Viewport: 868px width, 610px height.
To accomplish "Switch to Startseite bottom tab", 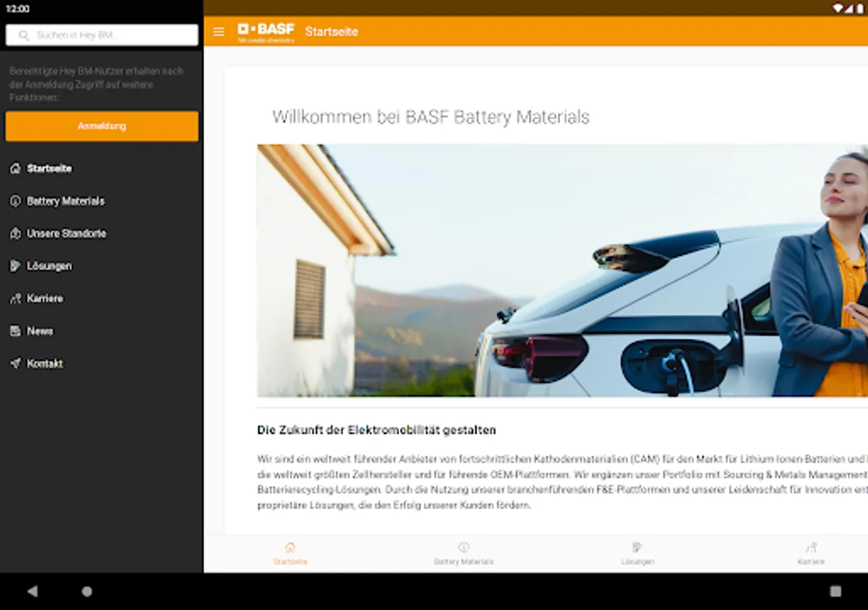I will [290, 553].
